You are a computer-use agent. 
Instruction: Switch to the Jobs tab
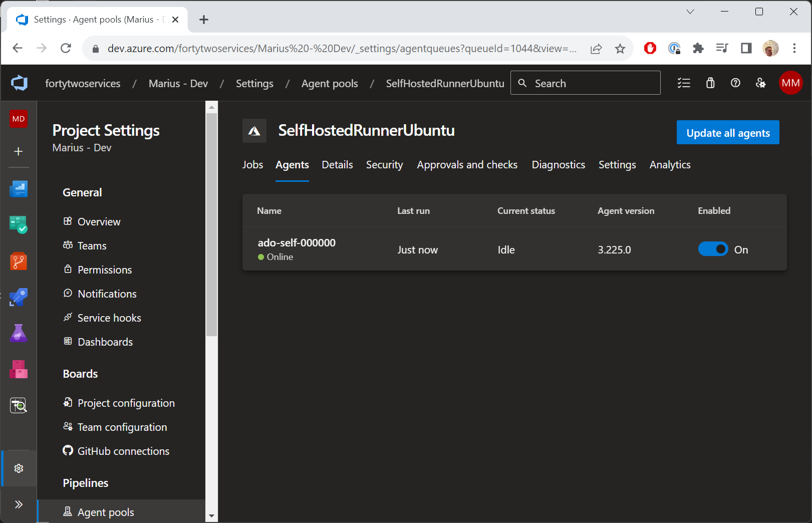(252, 165)
